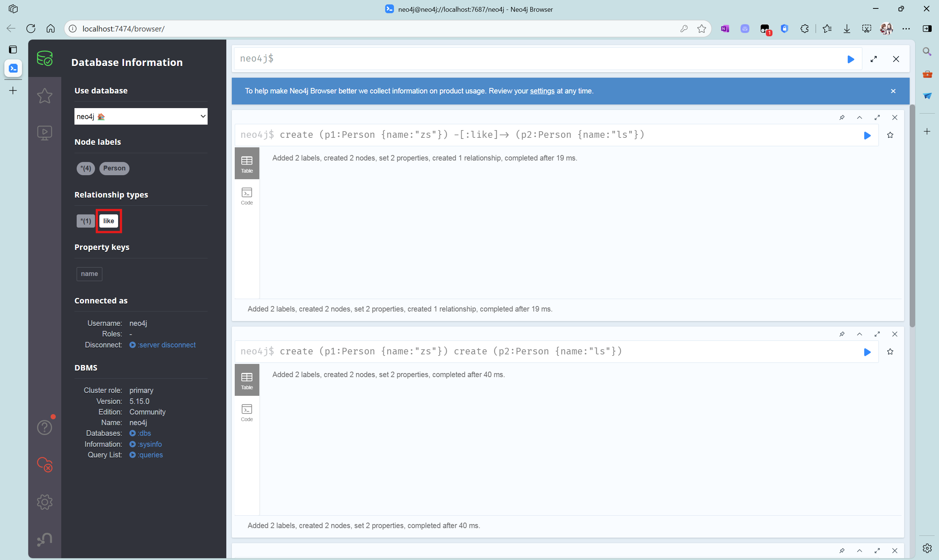Image resolution: width=939 pixels, height=560 pixels.
Task: Close the second create Person frame
Action: 895,334
